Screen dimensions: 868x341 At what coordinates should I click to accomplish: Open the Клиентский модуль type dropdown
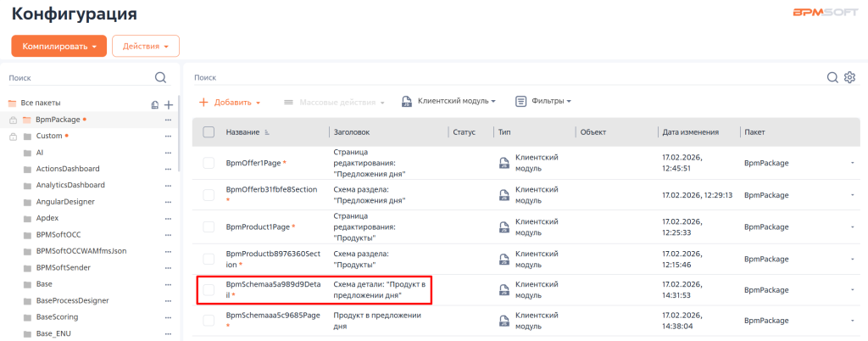(448, 101)
